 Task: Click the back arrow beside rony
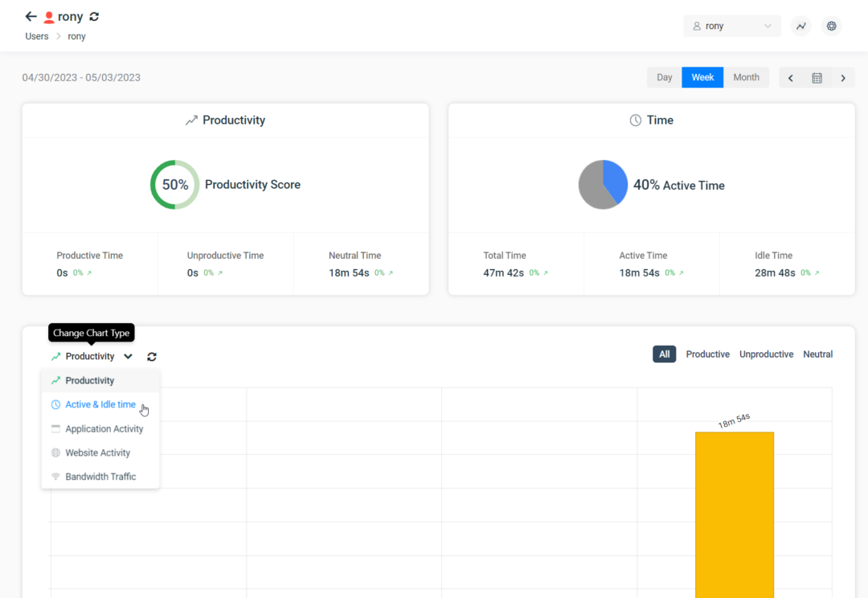pos(31,17)
